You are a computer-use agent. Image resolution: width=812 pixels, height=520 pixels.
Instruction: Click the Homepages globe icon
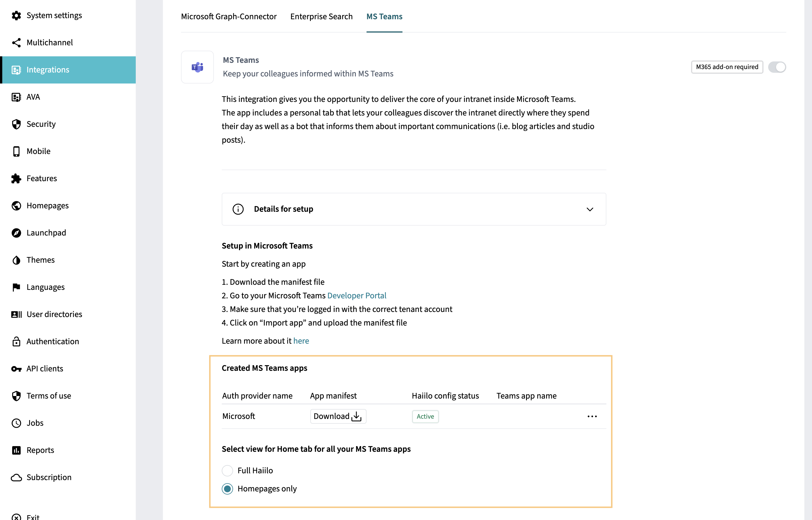pyautogui.click(x=16, y=206)
